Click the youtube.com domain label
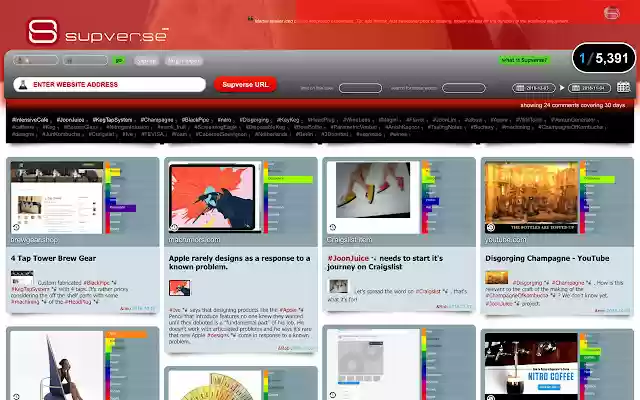This screenshot has width=640, height=400. [505, 240]
